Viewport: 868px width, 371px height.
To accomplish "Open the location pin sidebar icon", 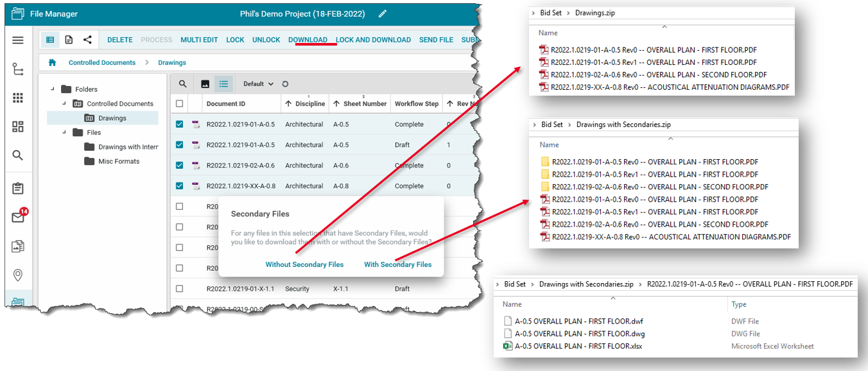I will 18,275.
